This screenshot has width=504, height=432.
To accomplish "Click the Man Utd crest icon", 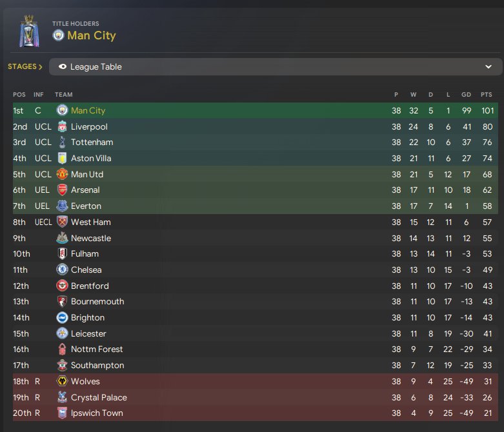I will [62, 174].
